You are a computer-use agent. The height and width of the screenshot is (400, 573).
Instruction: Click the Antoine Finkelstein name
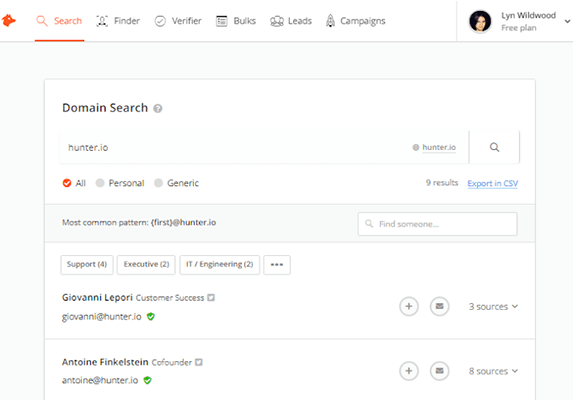[x=105, y=362]
